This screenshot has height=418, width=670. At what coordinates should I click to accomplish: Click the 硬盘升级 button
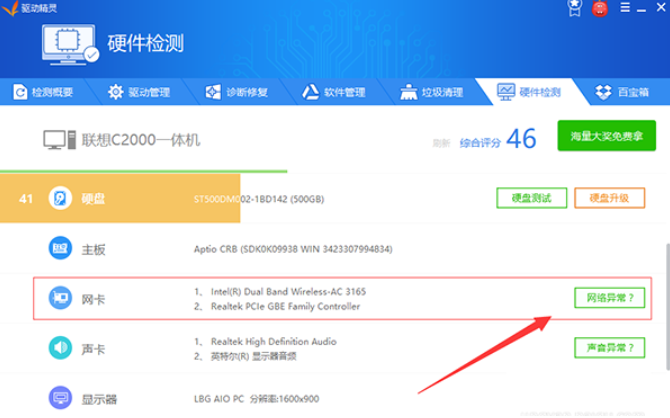609,198
